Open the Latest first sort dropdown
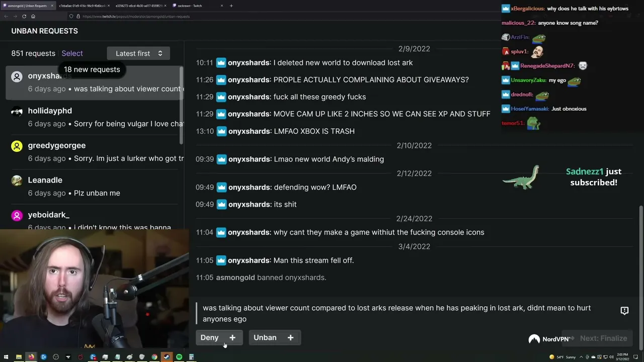Screen dimensions: 644x362 (x=138, y=53)
